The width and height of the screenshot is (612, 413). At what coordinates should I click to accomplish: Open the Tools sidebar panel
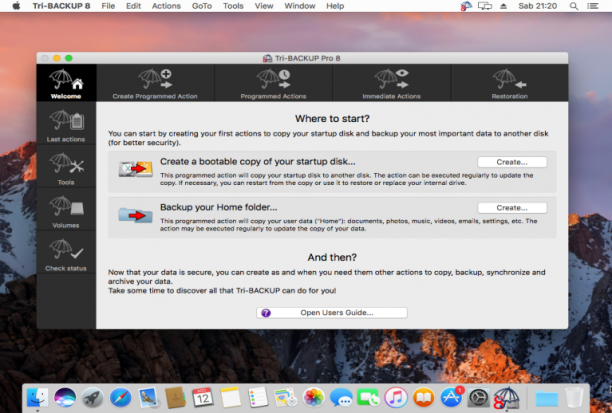[66, 167]
